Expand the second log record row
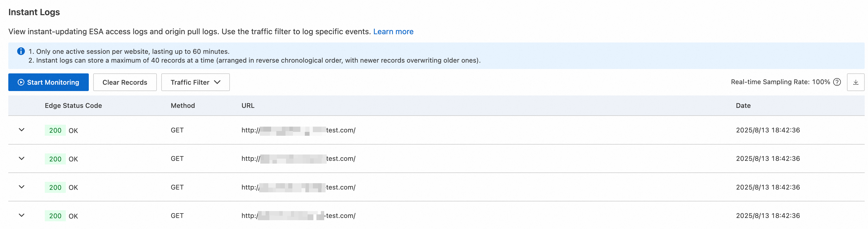The image size is (868, 229). click(22, 158)
